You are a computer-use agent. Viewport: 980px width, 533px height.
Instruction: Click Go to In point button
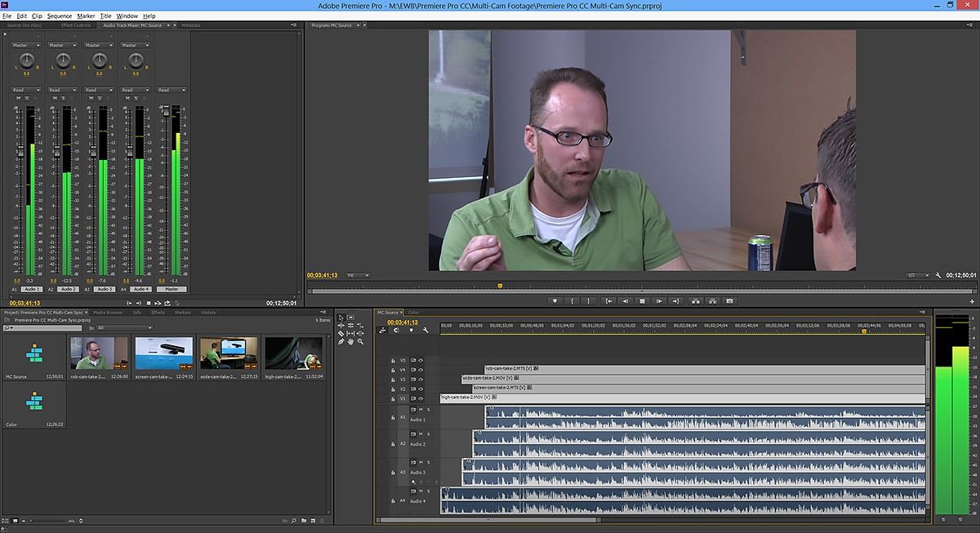[608, 300]
